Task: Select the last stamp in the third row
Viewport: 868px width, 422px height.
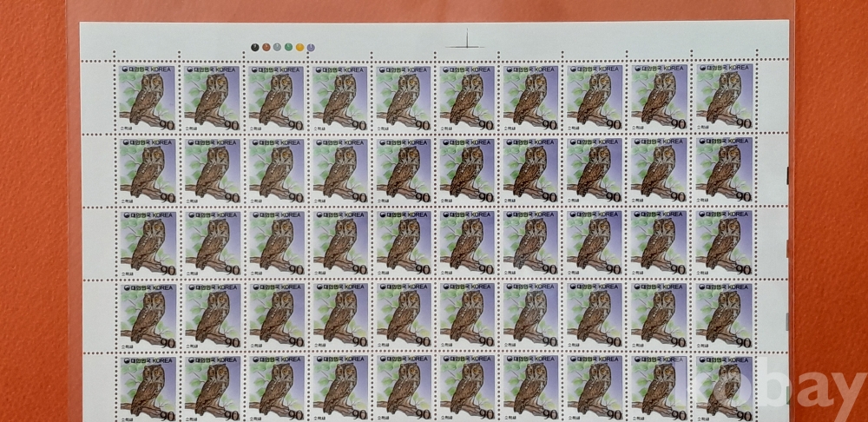Action: tap(725, 242)
